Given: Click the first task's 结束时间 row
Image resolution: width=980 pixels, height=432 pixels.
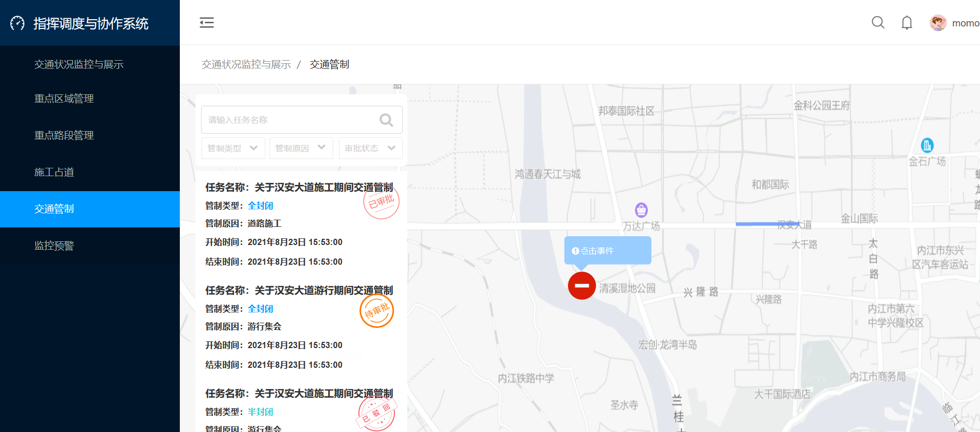Looking at the screenshot, I should [274, 262].
